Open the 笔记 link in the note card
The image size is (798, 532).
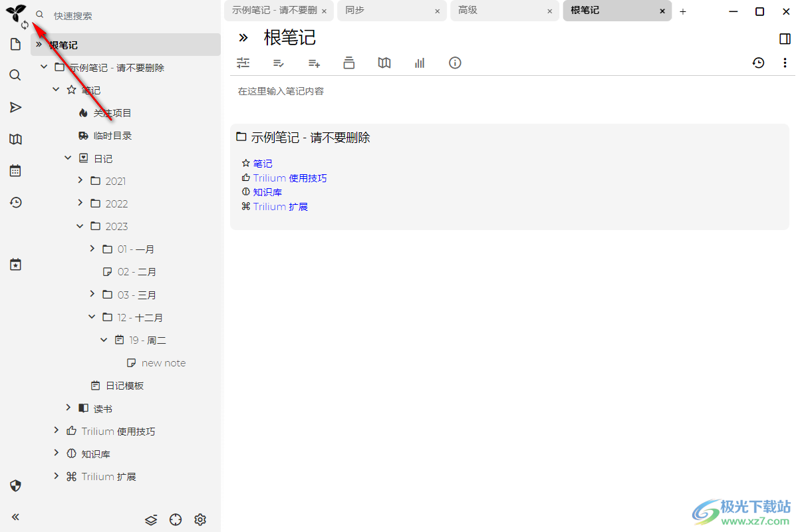tap(263, 164)
